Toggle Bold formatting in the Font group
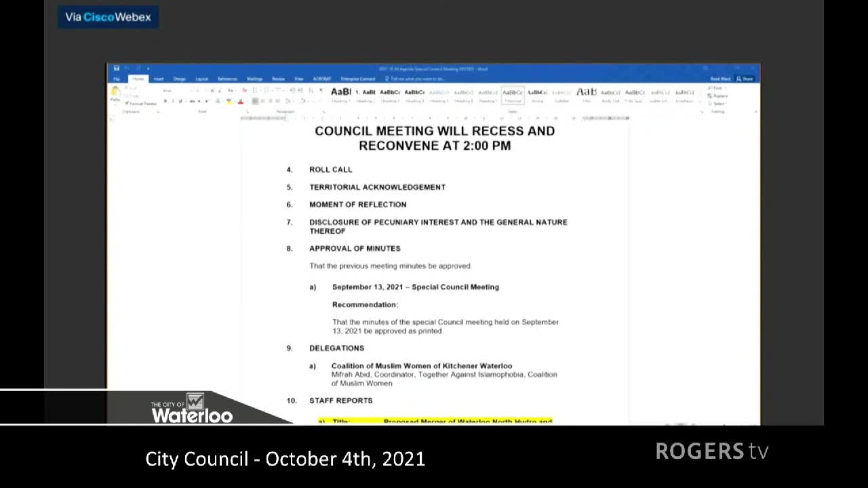The image size is (868, 488). pyautogui.click(x=165, y=101)
